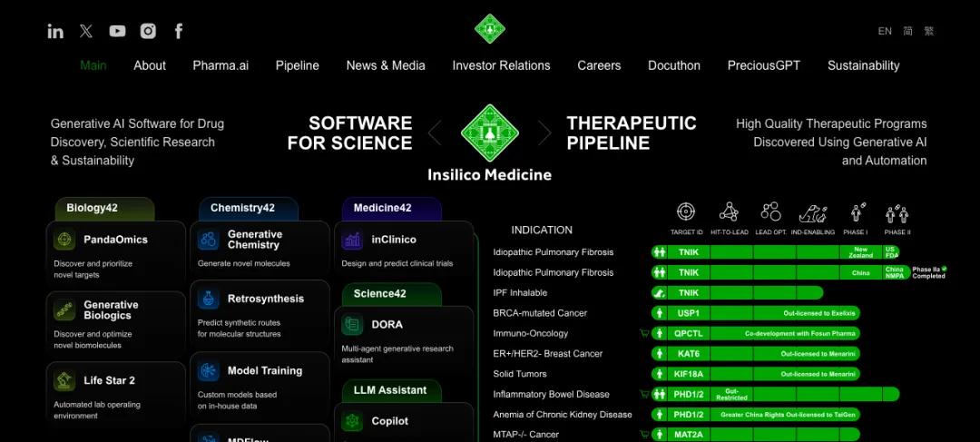Click the Therapeutic Pipeline heading

click(632, 133)
